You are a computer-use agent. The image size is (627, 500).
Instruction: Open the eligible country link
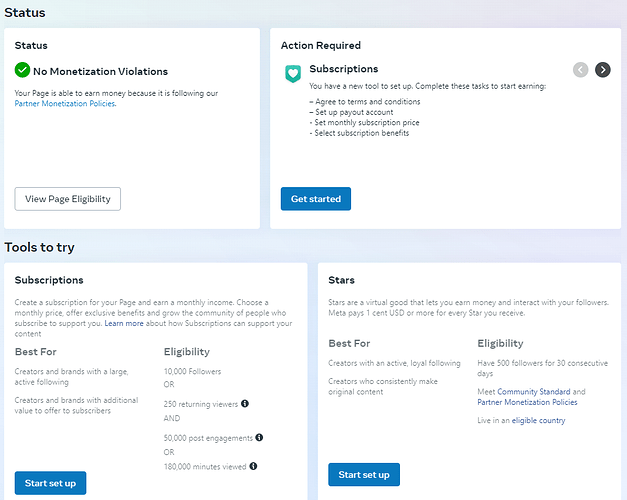pyautogui.click(x=539, y=420)
